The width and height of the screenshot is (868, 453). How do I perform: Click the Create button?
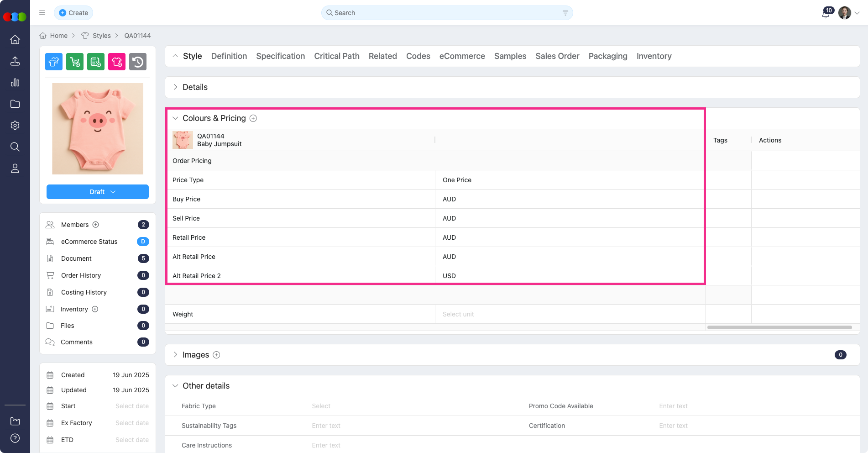coord(73,13)
